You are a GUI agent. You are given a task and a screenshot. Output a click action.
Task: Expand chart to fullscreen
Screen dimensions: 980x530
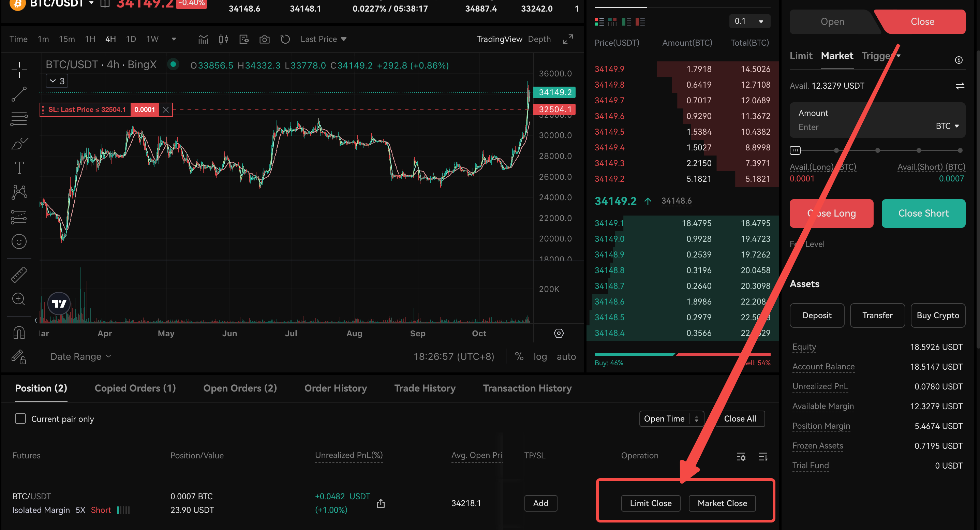pos(568,39)
